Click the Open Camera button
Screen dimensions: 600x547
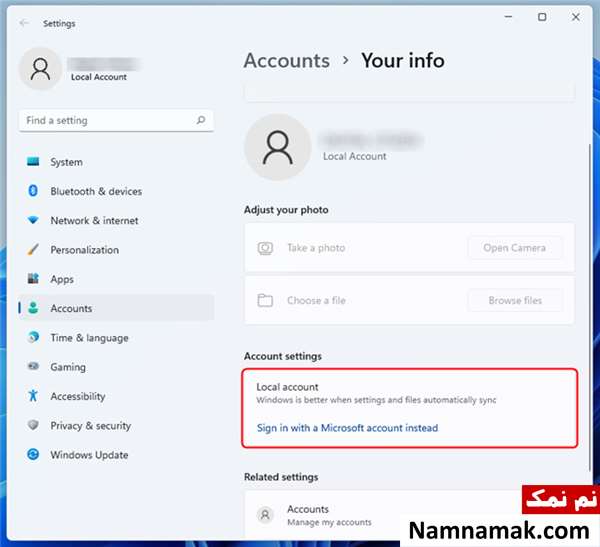(515, 248)
